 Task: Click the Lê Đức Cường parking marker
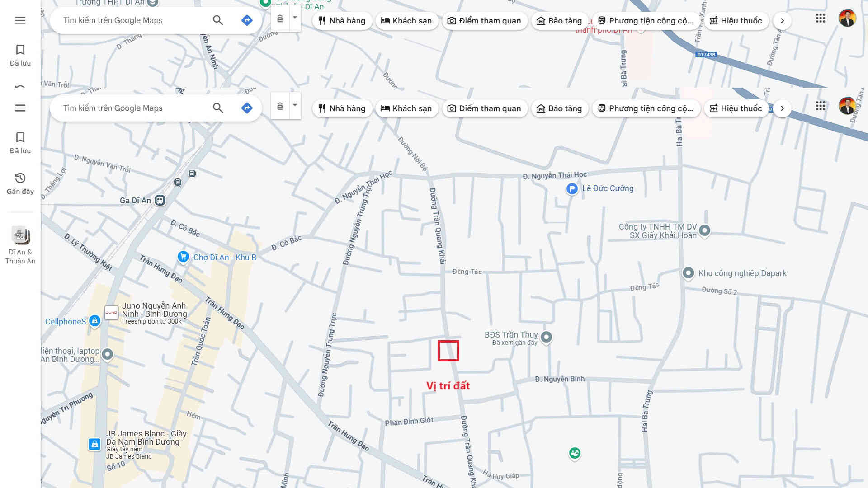point(572,189)
